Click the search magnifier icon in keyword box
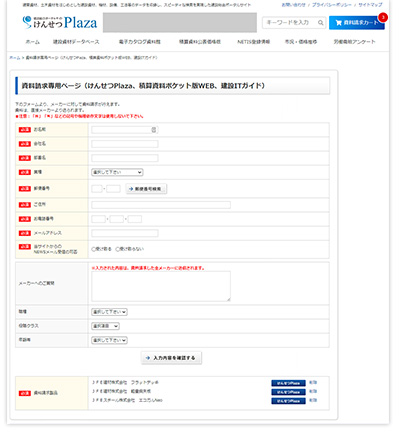 320,23
